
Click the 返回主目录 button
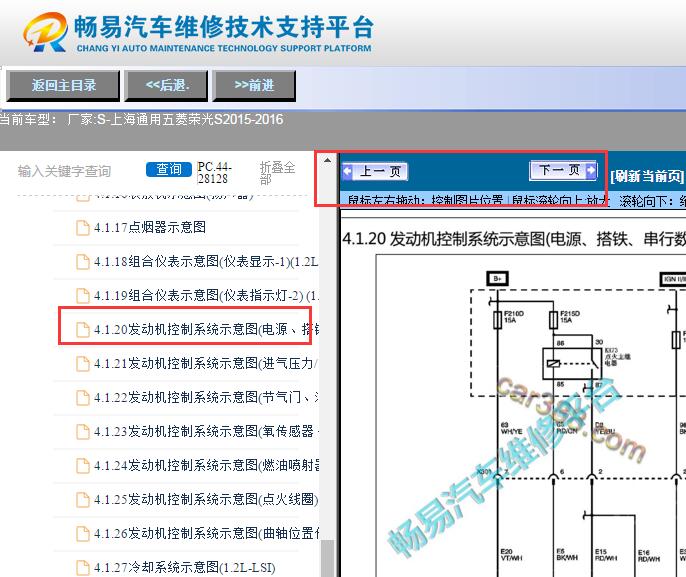pyautogui.click(x=63, y=85)
